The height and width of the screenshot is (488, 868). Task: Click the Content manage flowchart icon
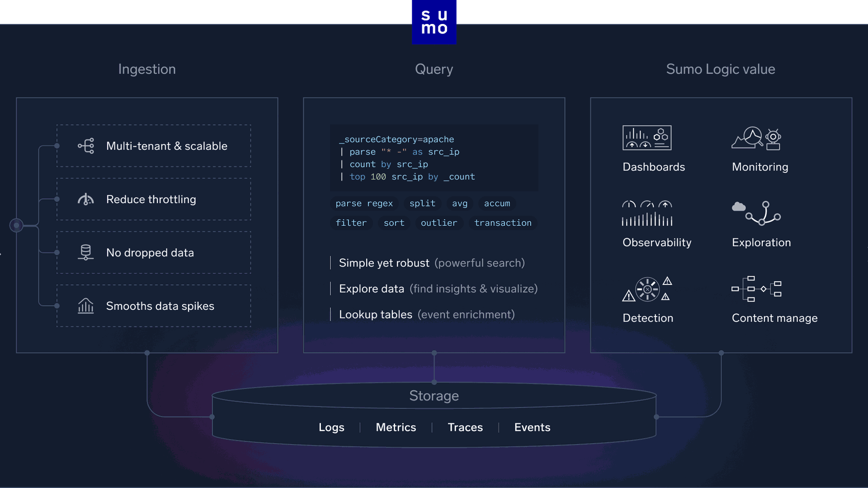point(756,289)
